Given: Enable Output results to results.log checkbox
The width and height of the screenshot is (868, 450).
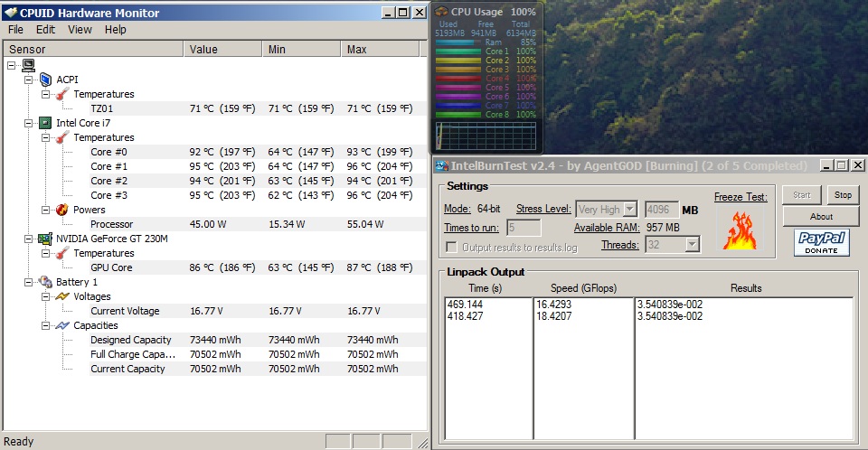Looking at the screenshot, I should (x=452, y=247).
